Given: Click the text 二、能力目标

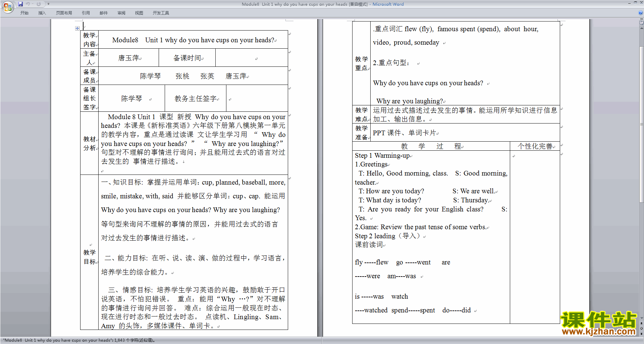Looking at the screenshot, I should click(126, 258).
